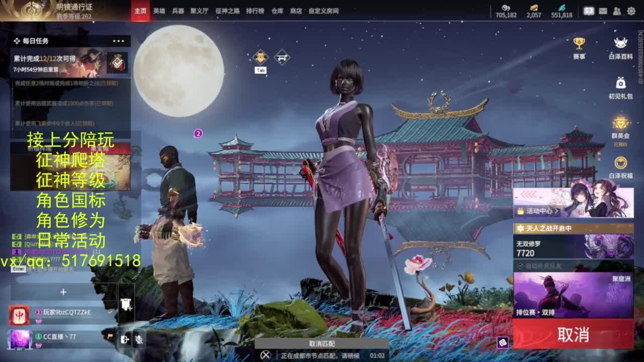Open the mail inbox envelope icon
Viewport: 644px width, 362px height.
pos(603,10)
